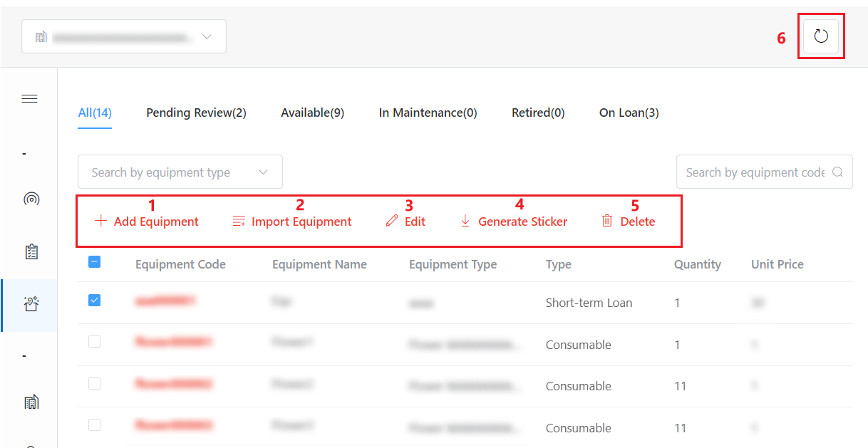868x448 pixels.
Task: Click Add Equipment button
Action: 147,222
